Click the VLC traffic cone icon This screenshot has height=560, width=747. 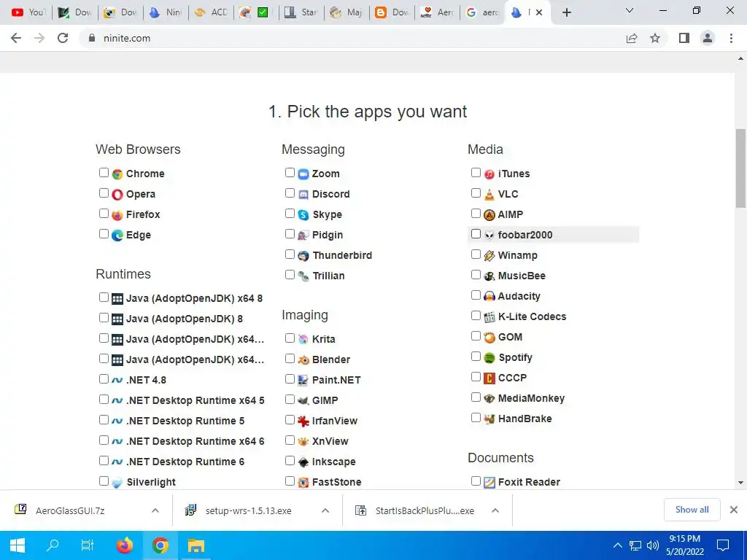pos(489,194)
